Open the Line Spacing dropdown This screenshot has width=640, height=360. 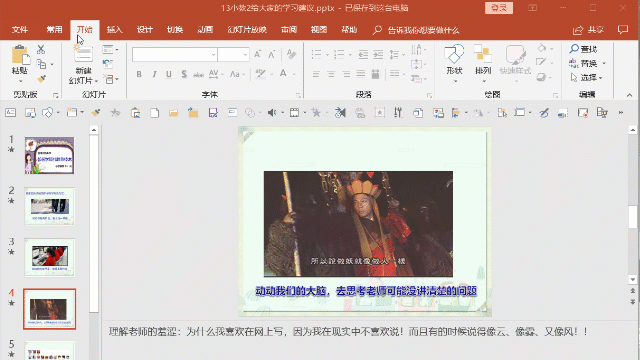pyautogui.click(x=397, y=54)
